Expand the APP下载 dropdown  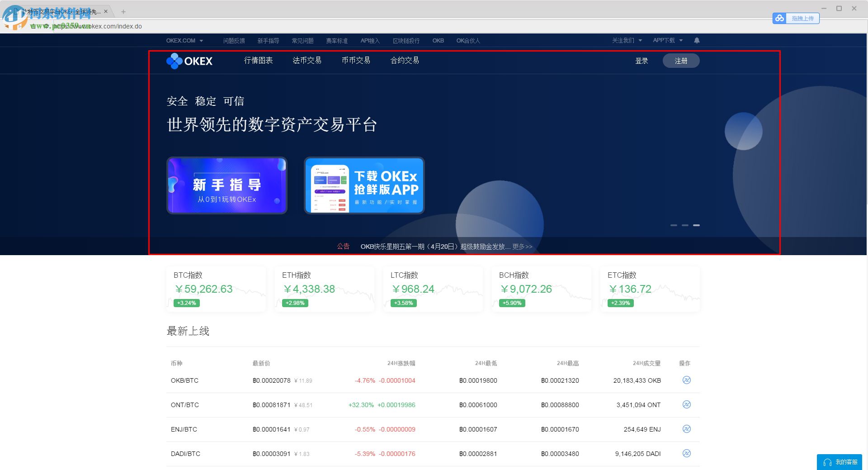668,40
